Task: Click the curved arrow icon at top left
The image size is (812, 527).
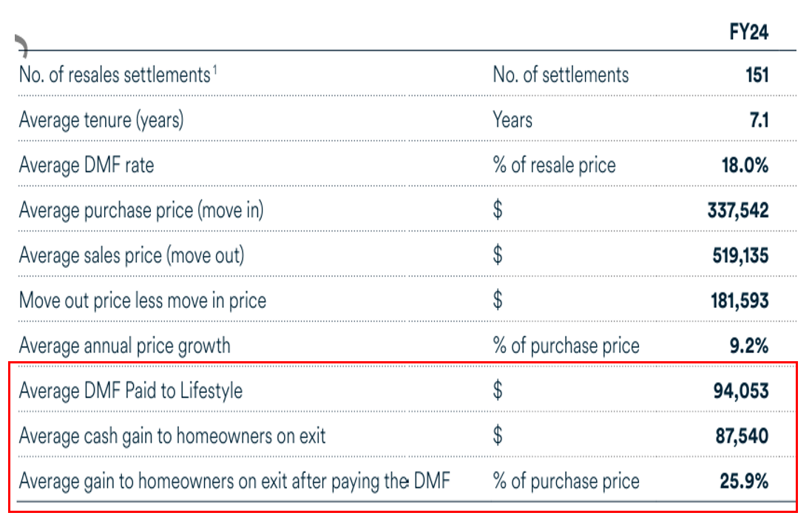Action: tap(21, 47)
